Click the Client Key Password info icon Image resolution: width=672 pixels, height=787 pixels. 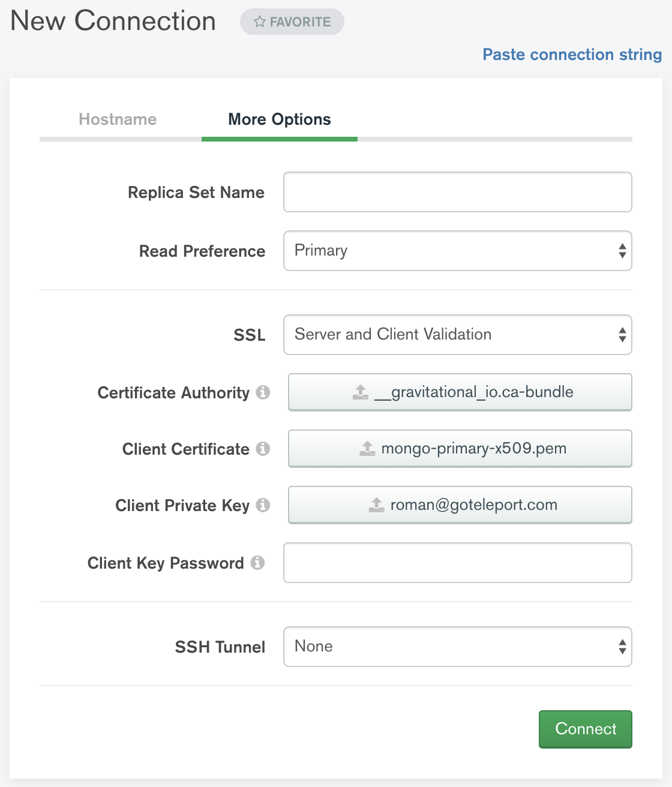coord(257,563)
